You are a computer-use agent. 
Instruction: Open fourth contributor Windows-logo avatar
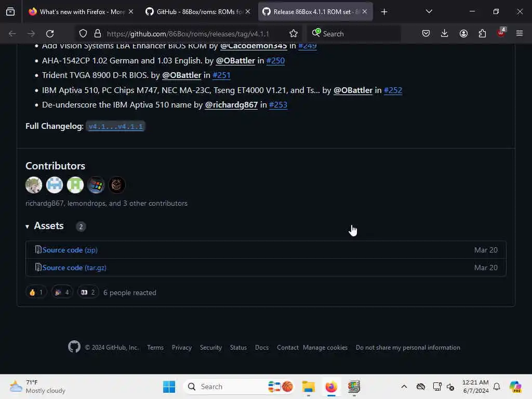[x=96, y=185]
